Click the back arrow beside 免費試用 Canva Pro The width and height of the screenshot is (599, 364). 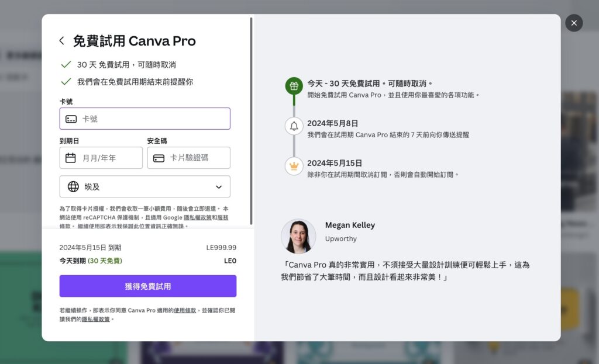pos(61,41)
